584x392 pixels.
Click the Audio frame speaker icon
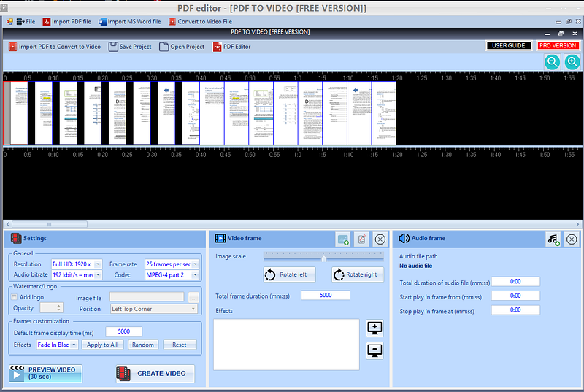pos(404,238)
